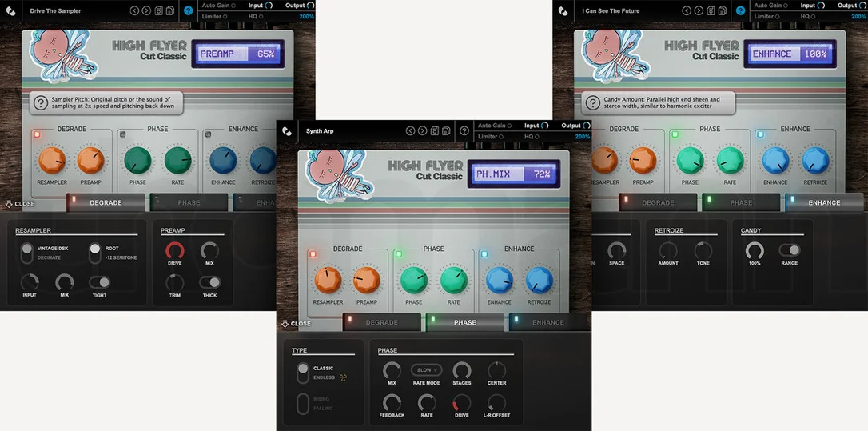This screenshot has width=868, height=431.
Task: Adjust the red DRIVE knob in Preamp panel
Action: click(175, 251)
